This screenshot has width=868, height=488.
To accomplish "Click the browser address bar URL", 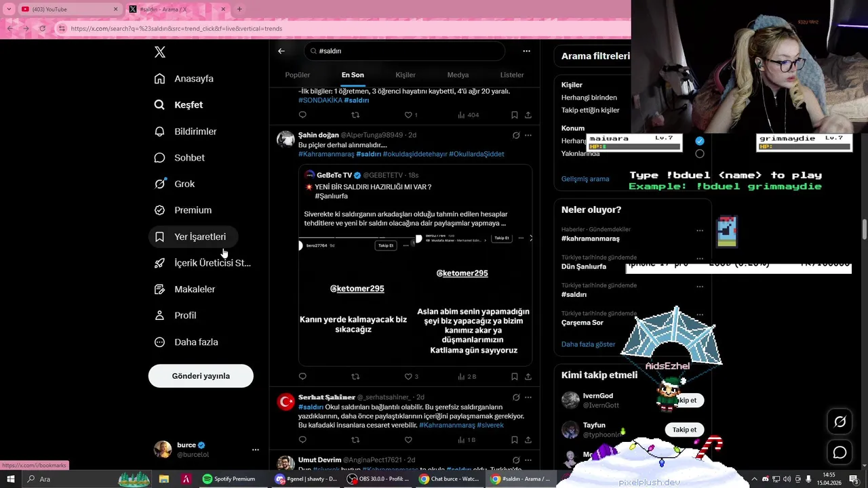I will click(x=176, y=28).
